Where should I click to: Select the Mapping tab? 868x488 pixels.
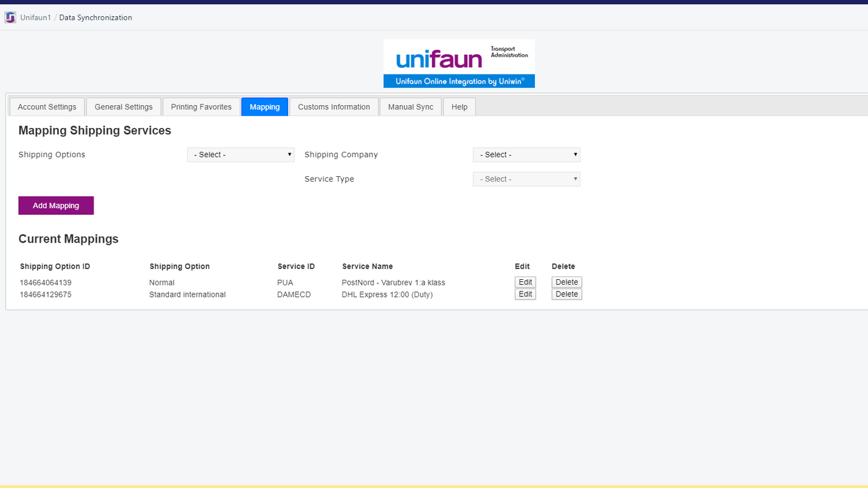(x=264, y=107)
